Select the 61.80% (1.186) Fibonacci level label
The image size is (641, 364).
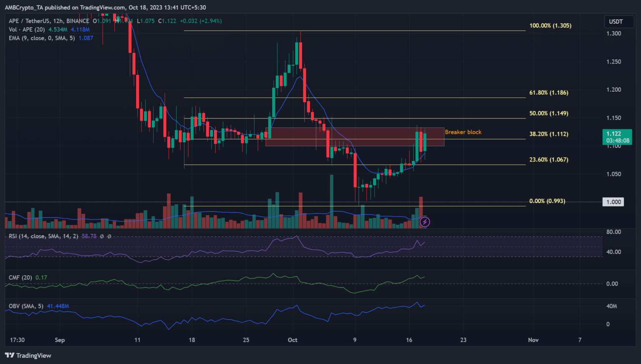point(548,93)
